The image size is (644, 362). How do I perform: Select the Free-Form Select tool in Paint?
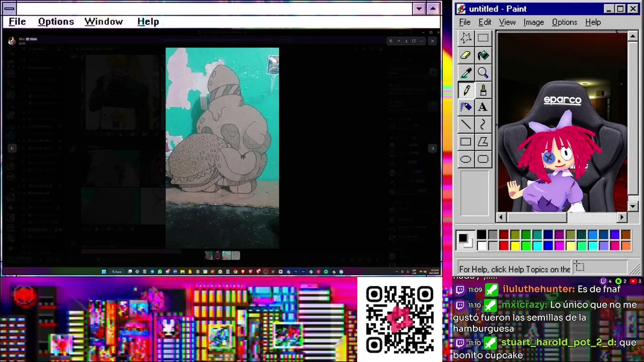coord(466,38)
